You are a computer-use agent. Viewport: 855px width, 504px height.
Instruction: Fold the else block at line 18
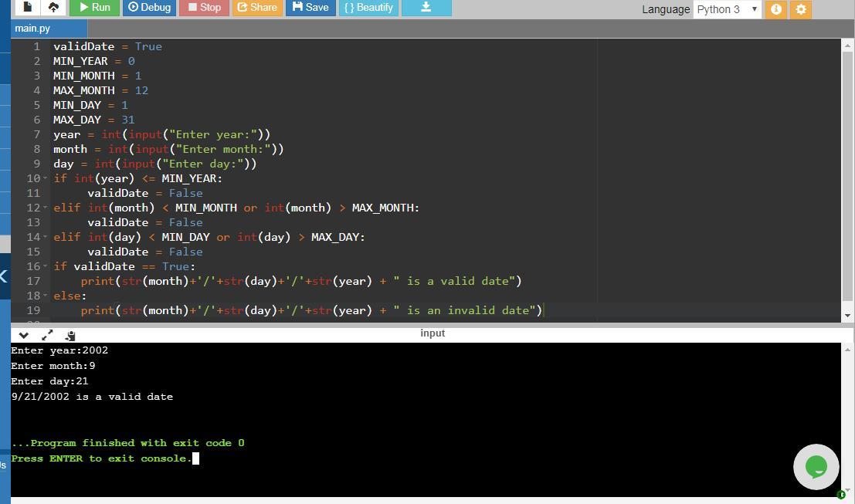pos(45,296)
